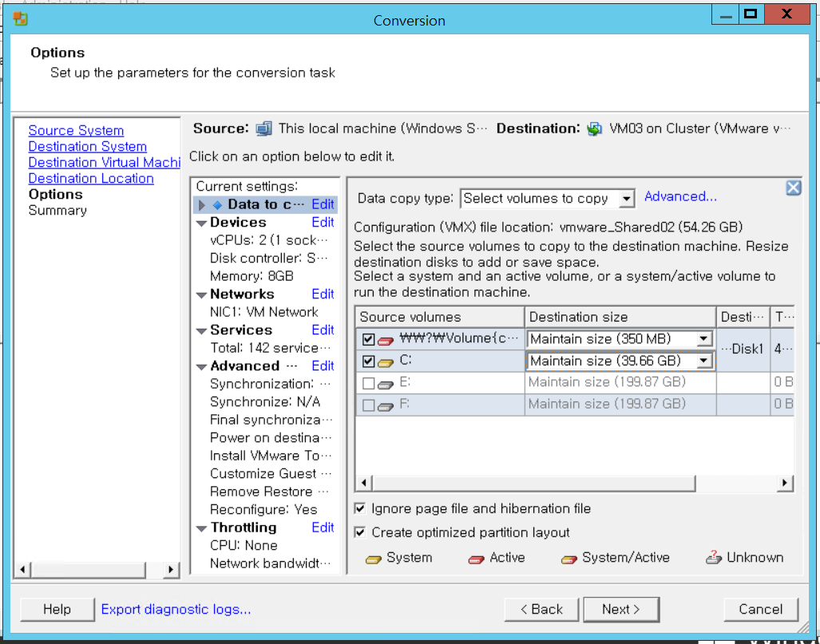
Task: Click the source local machine computer icon
Action: [x=263, y=128]
